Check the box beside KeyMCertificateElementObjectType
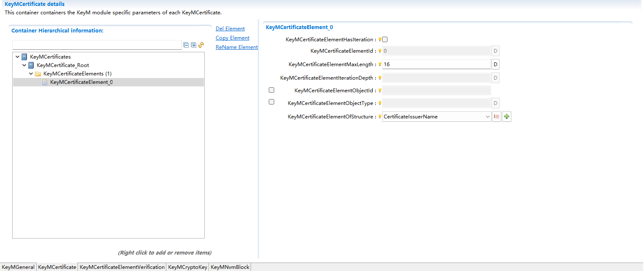Screen dimensions: 644x271 point(271,102)
